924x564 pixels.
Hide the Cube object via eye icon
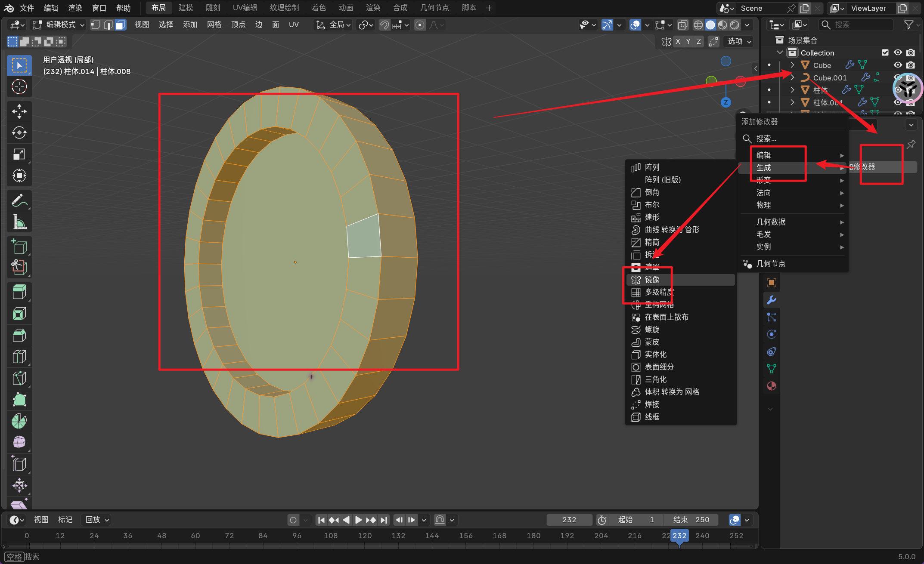(x=898, y=65)
